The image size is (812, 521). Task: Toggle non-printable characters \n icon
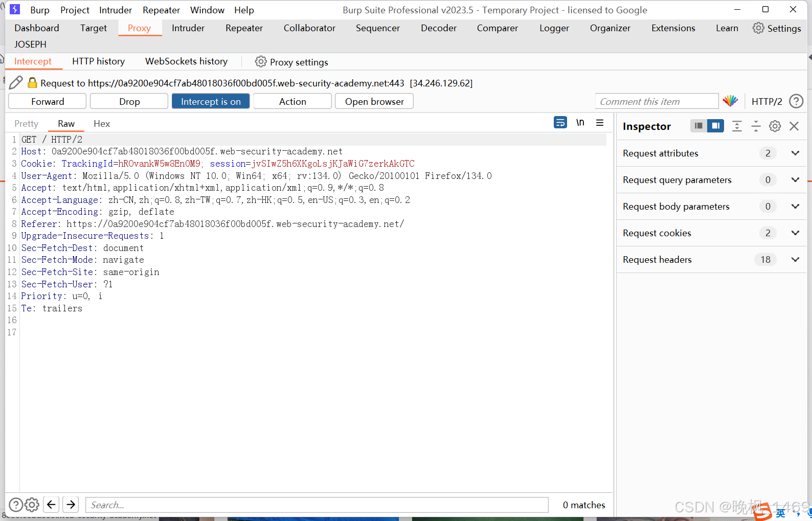pyautogui.click(x=580, y=123)
